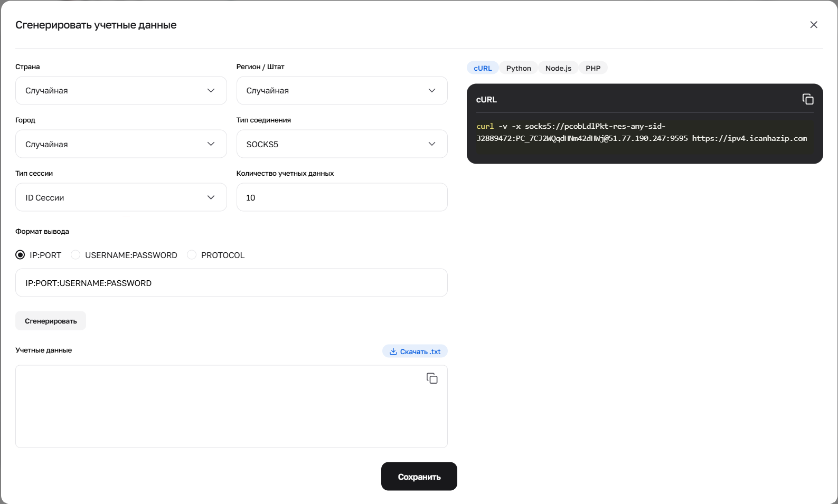Select the IP:PORT output format

click(x=21, y=255)
